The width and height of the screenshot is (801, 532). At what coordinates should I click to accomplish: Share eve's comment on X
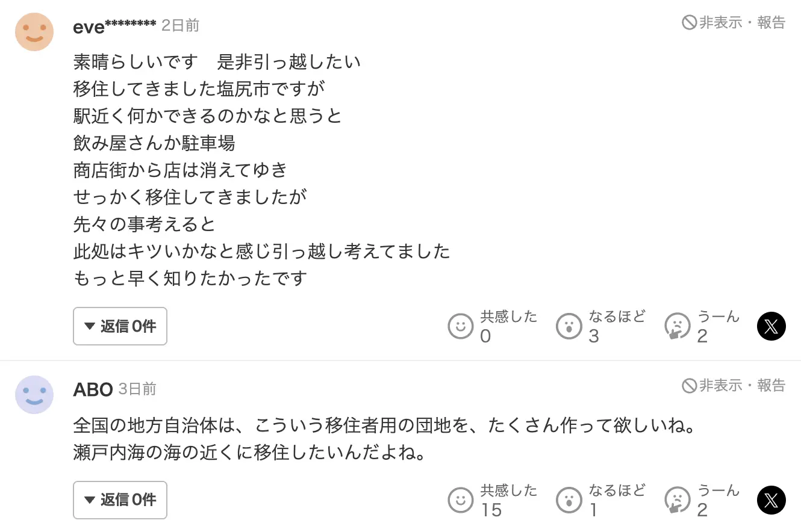coord(771,326)
